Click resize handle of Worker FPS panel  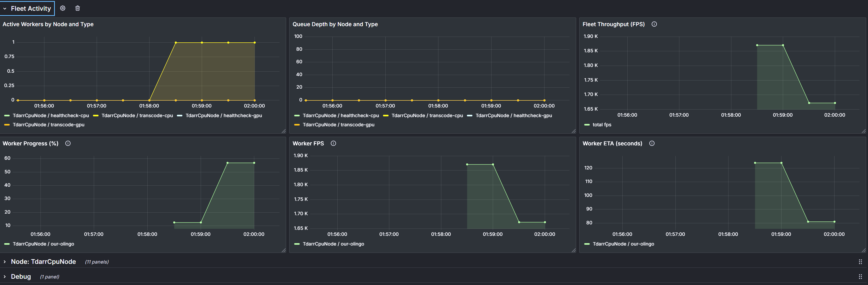(x=574, y=250)
